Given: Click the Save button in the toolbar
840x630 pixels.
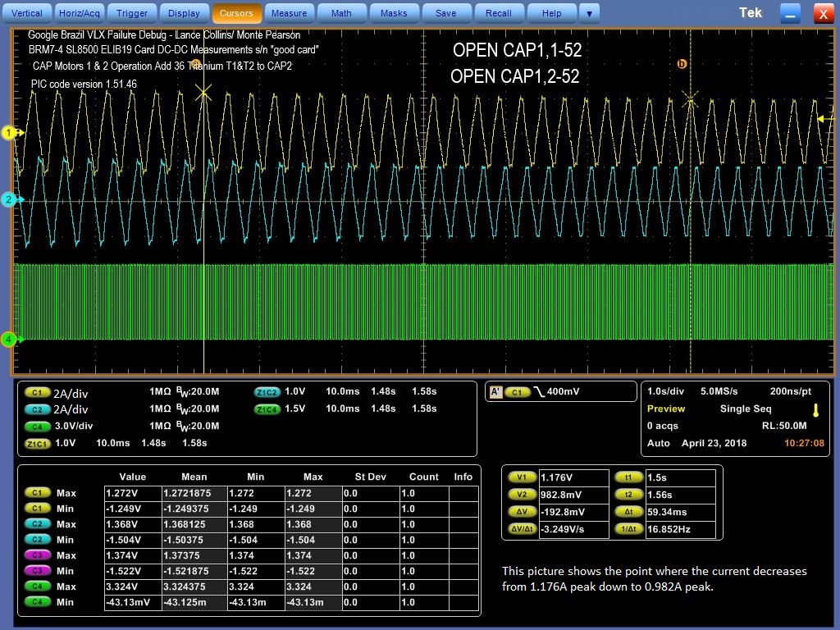Looking at the screenshot, I should [446, 13].
